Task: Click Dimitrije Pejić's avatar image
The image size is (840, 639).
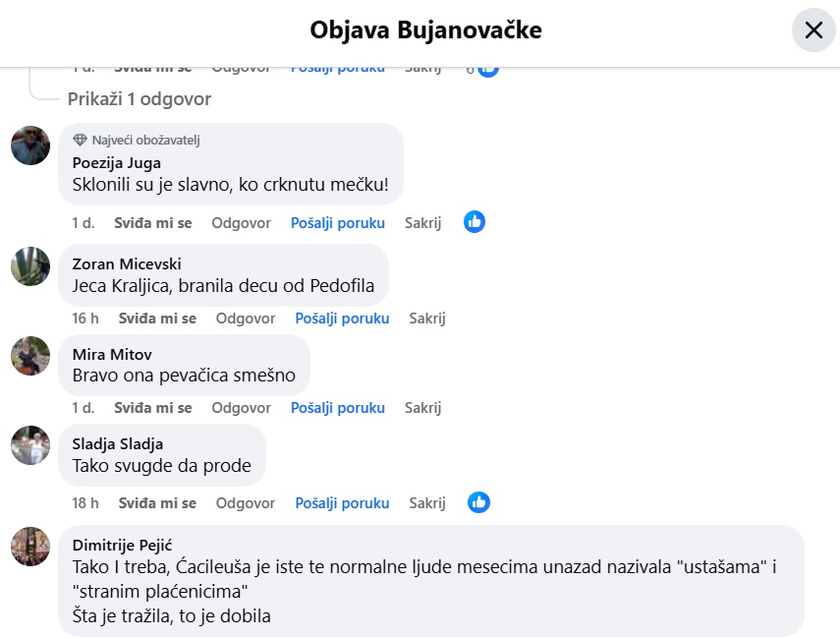Action: pyautogui.click(x=30, y=546)
